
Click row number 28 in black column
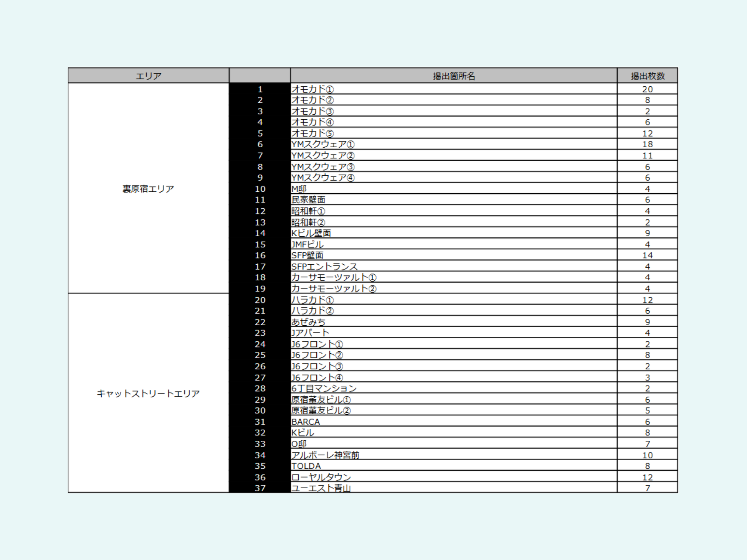(260, 388)
